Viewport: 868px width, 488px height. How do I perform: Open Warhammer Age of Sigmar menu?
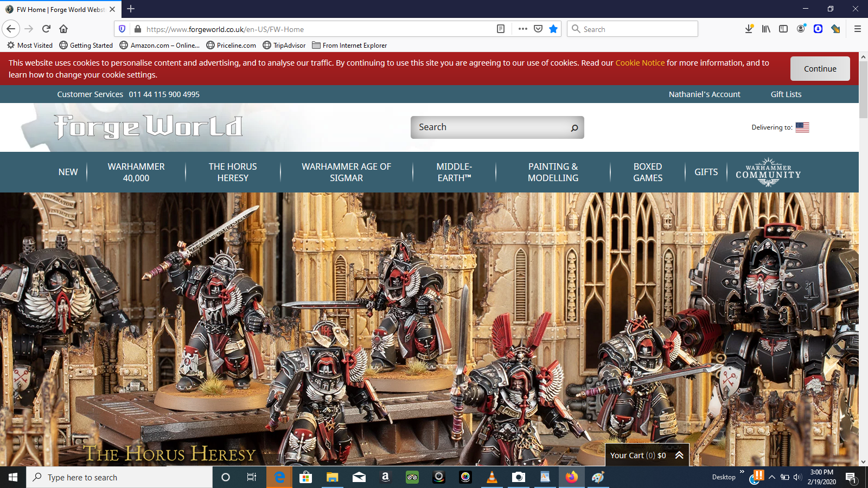tap(346, 172)
